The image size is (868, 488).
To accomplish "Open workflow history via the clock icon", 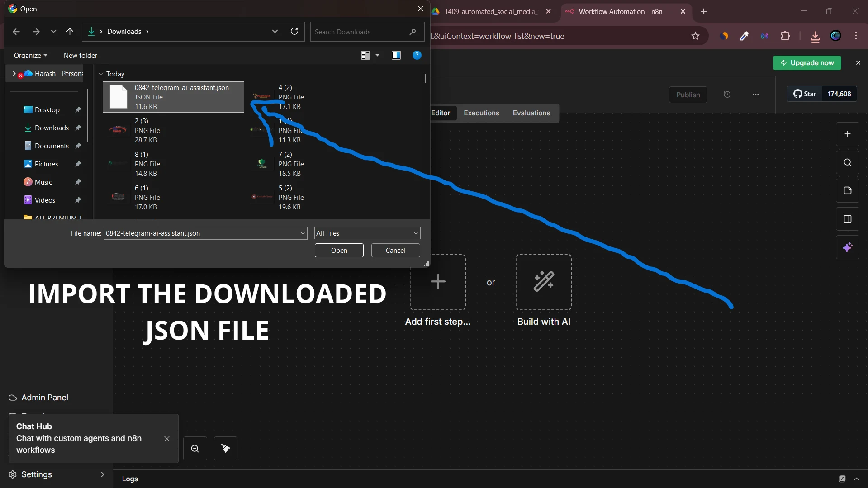I will click(x=727, y=95).
